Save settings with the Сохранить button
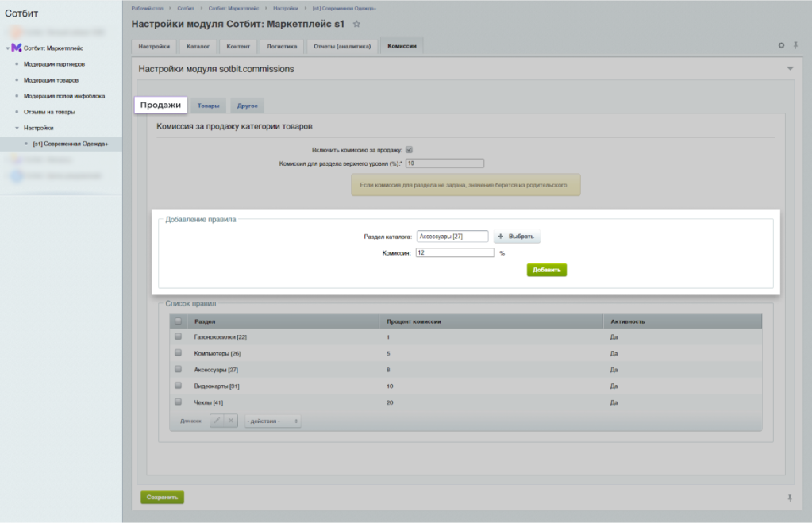812x523 pixels. pyautogui.click(x=162, y=497)
